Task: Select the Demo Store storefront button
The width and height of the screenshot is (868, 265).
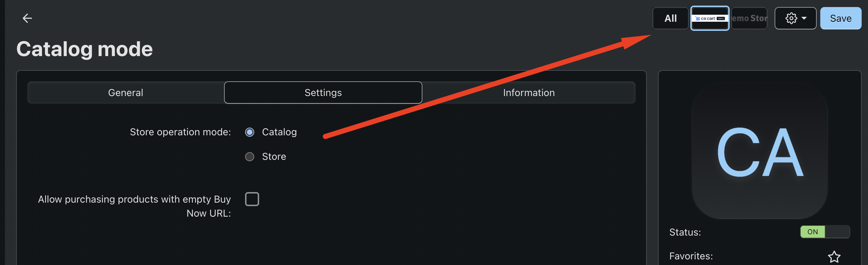Action: (x=749, y=18)
